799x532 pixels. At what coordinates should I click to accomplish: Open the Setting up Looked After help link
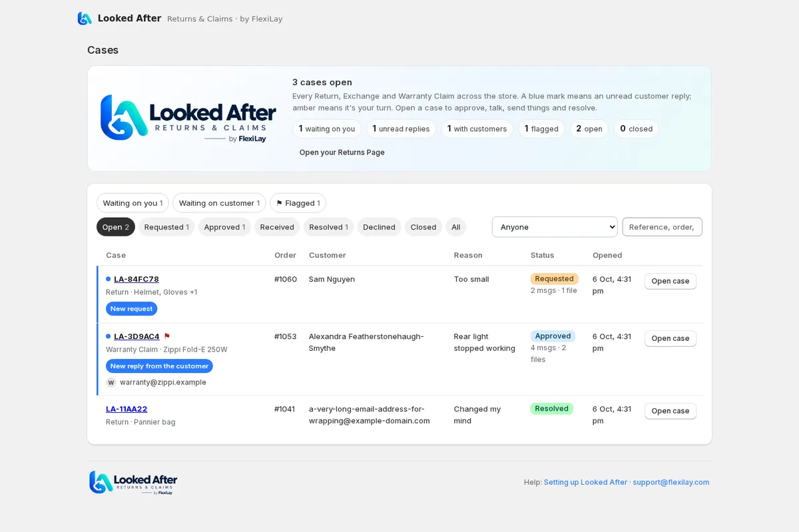click(585, 482)
